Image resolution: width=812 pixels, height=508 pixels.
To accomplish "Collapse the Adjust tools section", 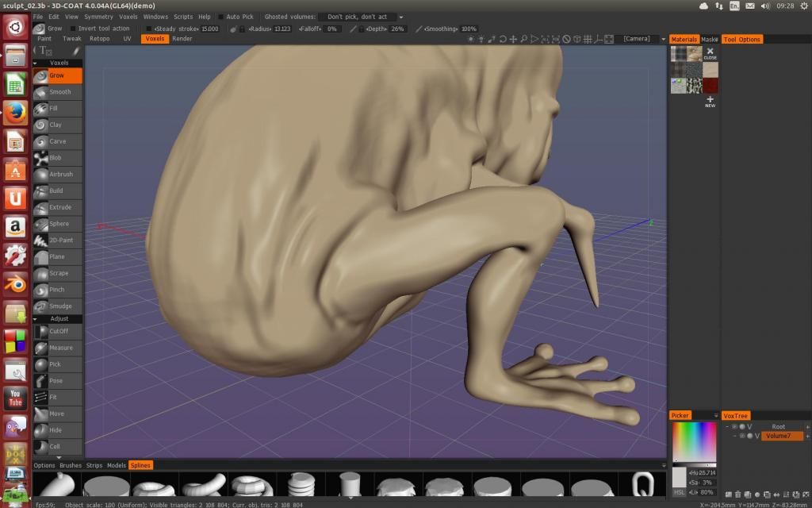I will tap(36, 319).
